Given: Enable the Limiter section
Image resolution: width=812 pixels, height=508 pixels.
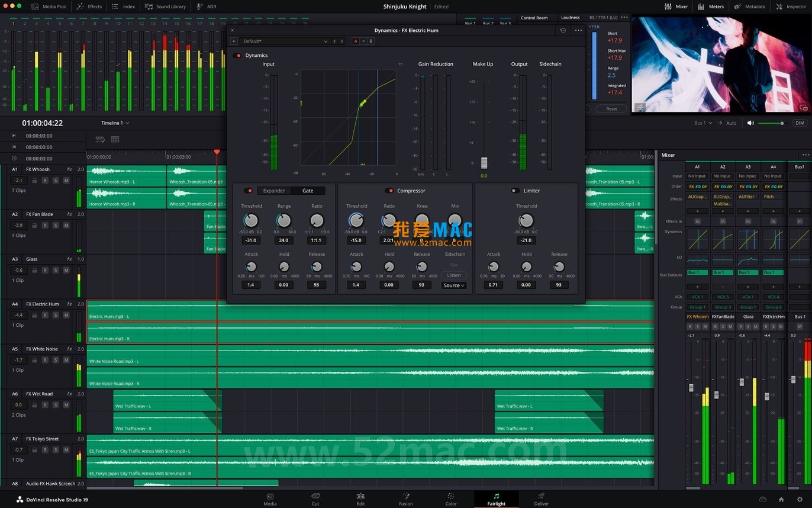Looking at the screenshot, I should (514, 191).
